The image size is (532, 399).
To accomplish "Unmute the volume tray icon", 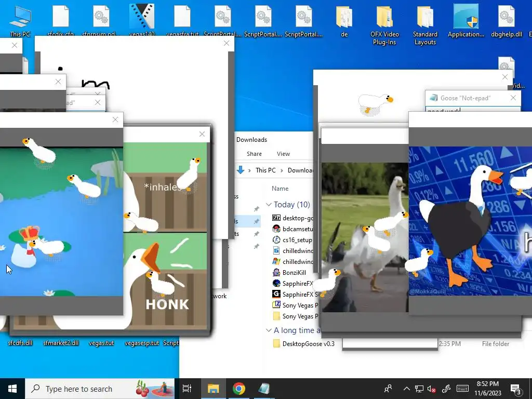I will click(x=431, y=389).
